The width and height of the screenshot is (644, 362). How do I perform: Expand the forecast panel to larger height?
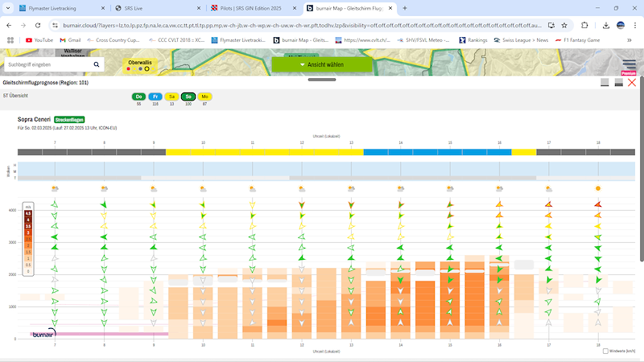pos(618,83)
